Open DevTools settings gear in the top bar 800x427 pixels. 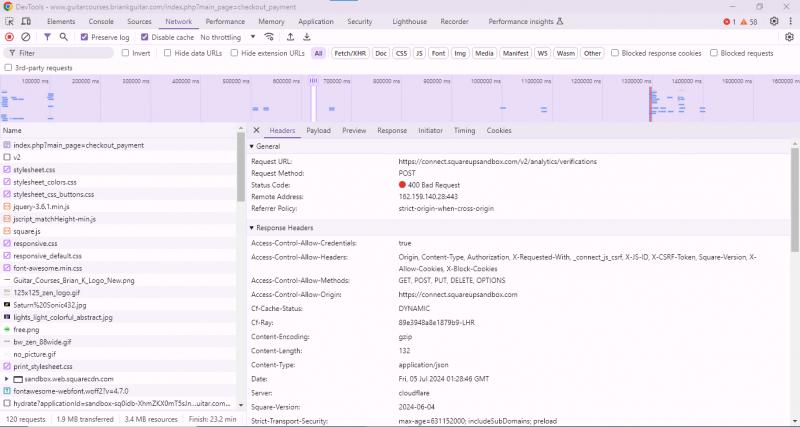[774, 21]
